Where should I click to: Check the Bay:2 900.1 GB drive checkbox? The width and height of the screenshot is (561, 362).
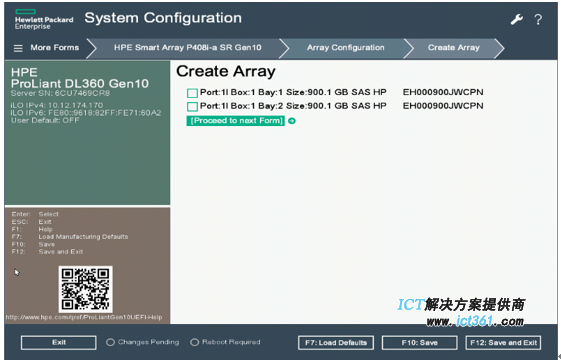coord(192,107)
